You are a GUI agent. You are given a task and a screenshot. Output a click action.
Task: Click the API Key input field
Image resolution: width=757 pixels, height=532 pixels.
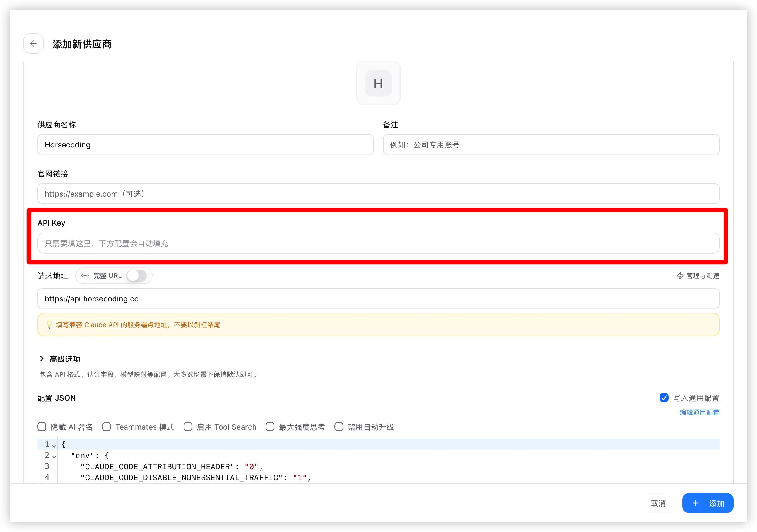point(378,243)
